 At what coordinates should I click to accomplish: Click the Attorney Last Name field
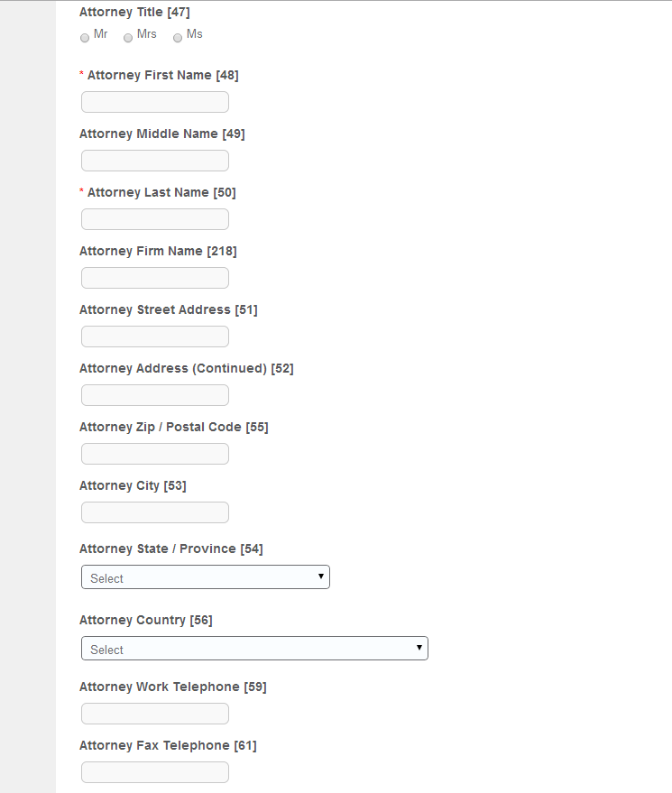click(x=155, y=219)
